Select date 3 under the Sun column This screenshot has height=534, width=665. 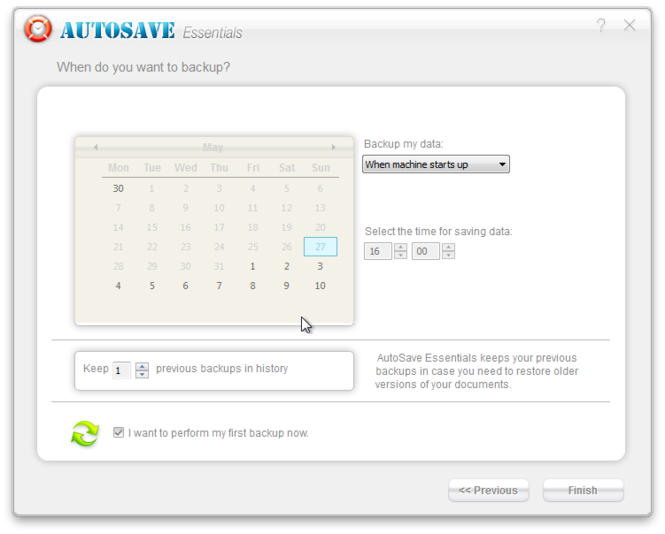tap(320, 266)
